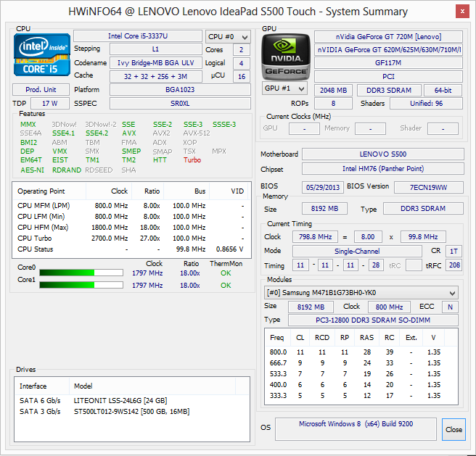Click the VID column header
The width and height of the screenshot is (476, 456).
point(229,191)
